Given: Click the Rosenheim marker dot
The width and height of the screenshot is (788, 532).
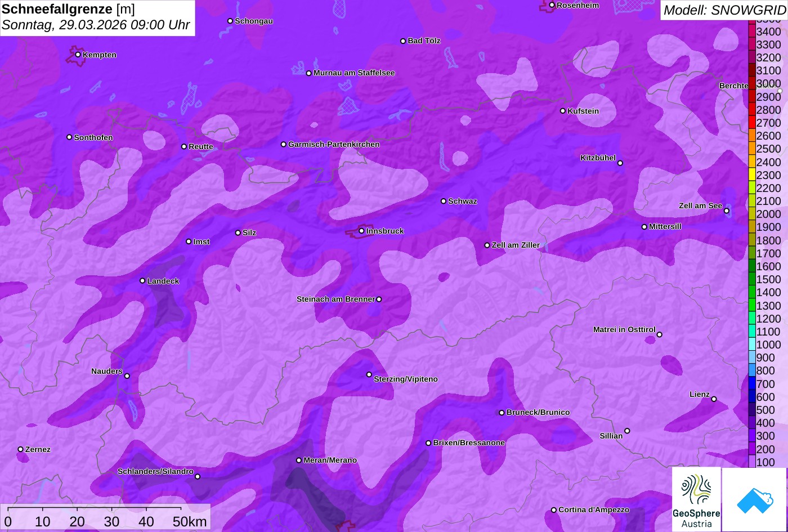Looking at the screenshot, I should [552, 5].
